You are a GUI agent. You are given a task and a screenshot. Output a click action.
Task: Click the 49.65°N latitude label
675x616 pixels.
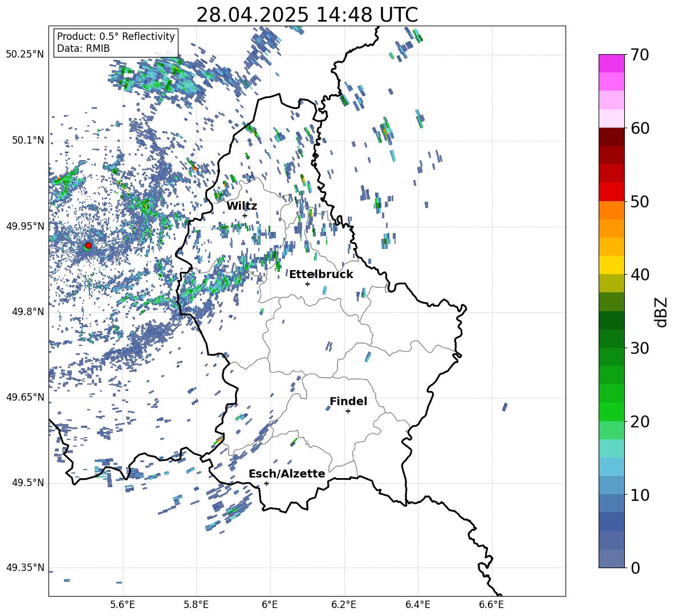click(25, 397)
